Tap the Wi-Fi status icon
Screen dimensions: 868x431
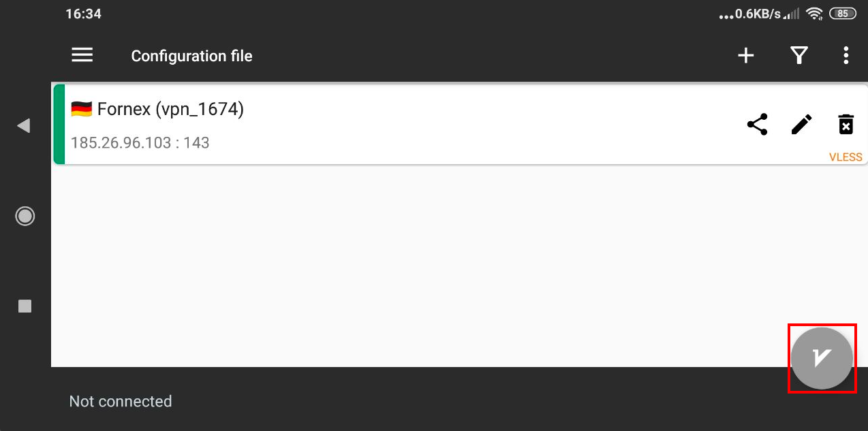coord(813,14)
